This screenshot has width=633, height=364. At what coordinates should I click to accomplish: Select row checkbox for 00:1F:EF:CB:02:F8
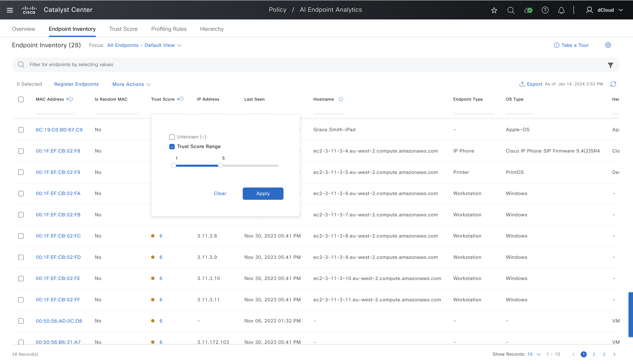21,151
